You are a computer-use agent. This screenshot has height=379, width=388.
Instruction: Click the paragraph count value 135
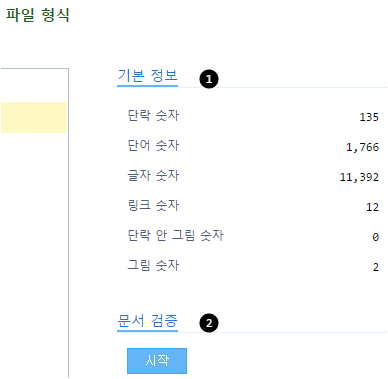click(369, 117)
